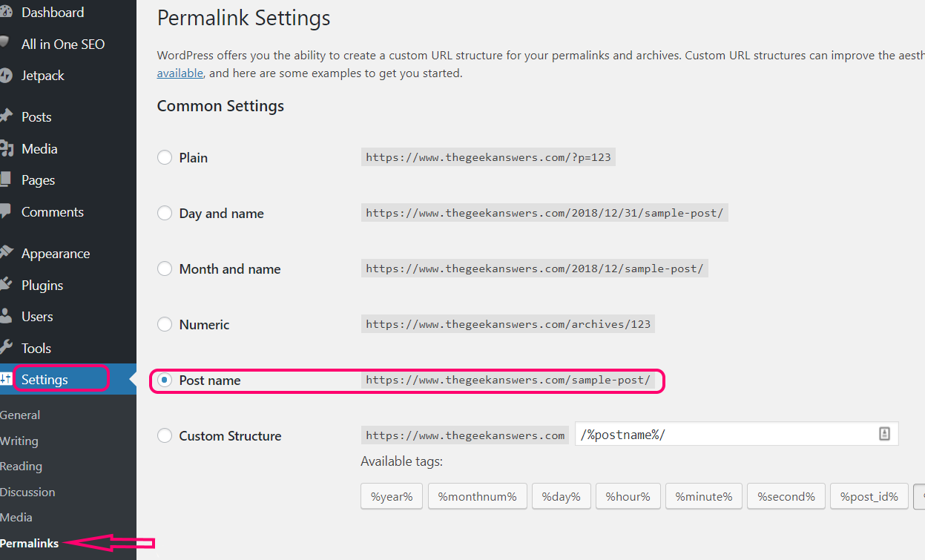
Task: Click the All in One SEO shield icon
Action: tap(5, 44)
